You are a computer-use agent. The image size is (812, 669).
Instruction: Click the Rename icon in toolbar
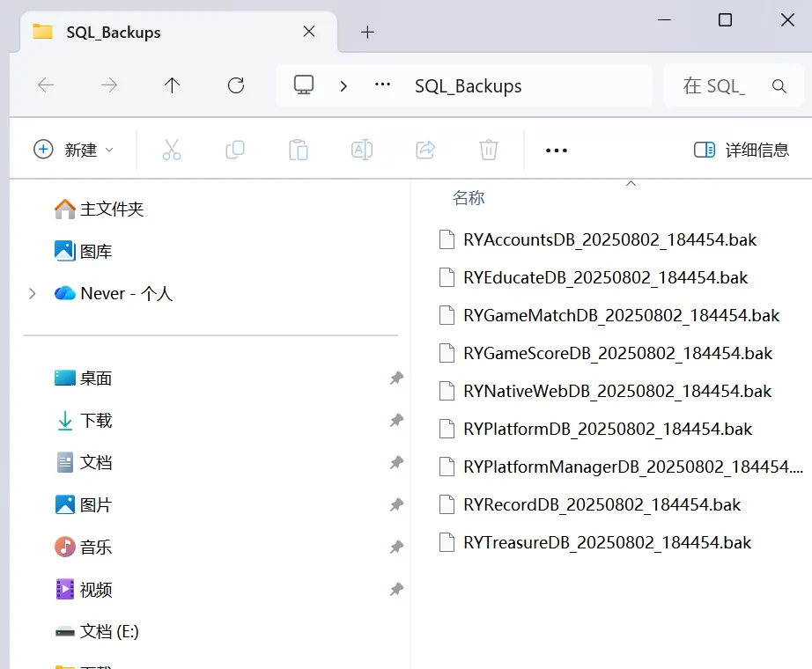(362, 150)
